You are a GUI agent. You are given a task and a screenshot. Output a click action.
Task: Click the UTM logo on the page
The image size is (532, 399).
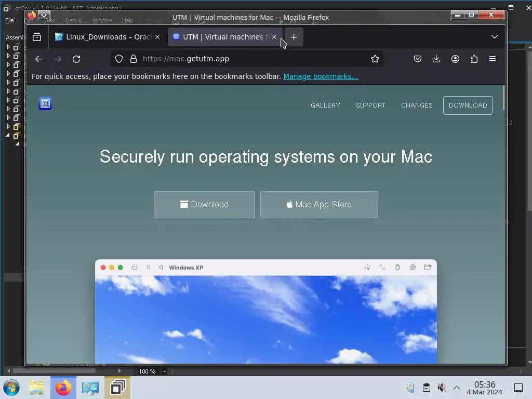[x=45, y=103]
